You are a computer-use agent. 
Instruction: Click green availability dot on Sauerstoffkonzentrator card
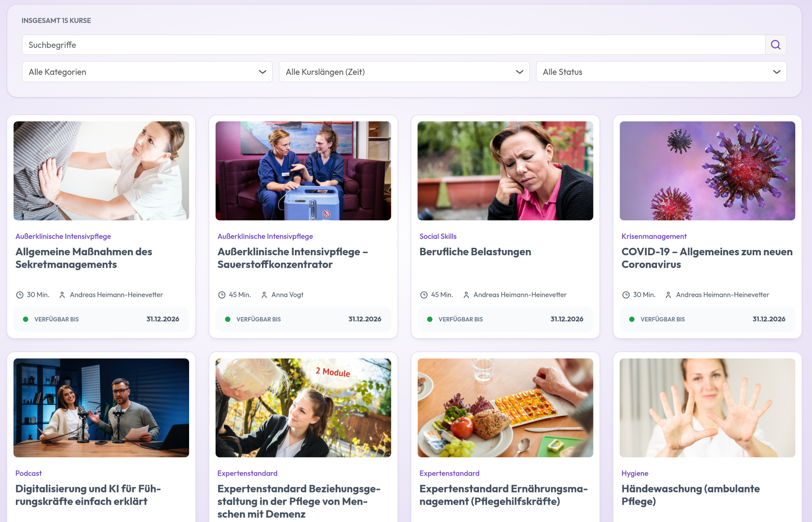tap(227, 319)
